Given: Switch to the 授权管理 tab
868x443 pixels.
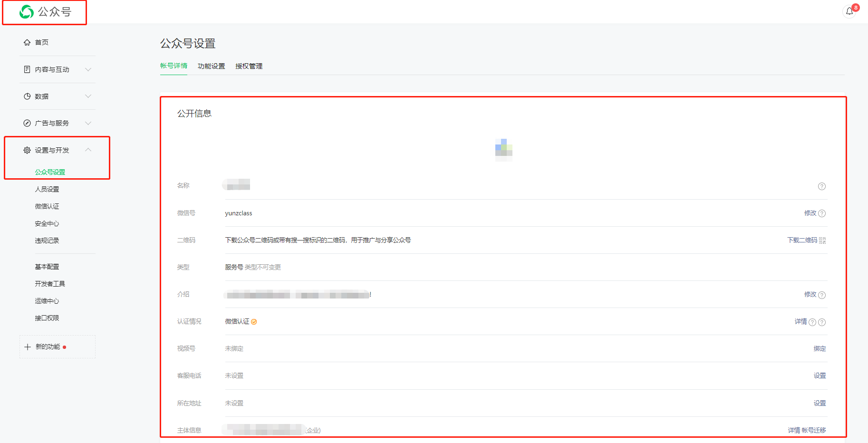Looking at the screenshot, I should click(x=249, y=66).
